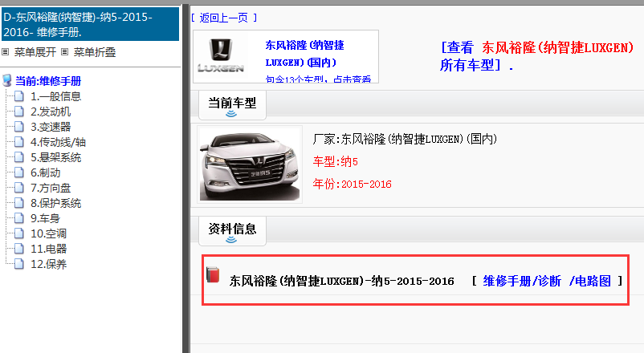Viewport: 644px width, 353px height.
Task: Open 4.传动线/轴 chapter
Action: (58, 142)
